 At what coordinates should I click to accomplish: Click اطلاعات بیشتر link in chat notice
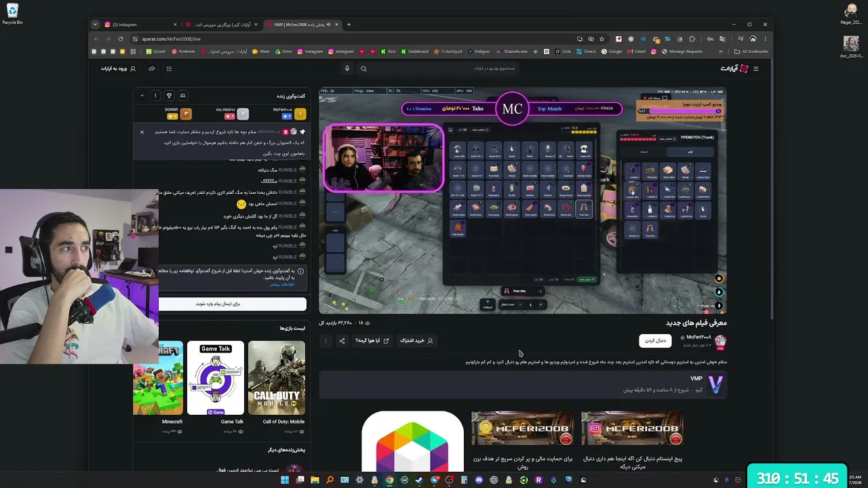click(281, 284)
